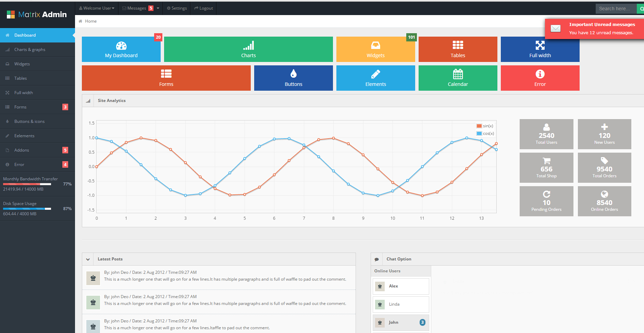Screen dimensions: 644x333
Task: Click the Home breadcrumb link
Action: point(91,21)
